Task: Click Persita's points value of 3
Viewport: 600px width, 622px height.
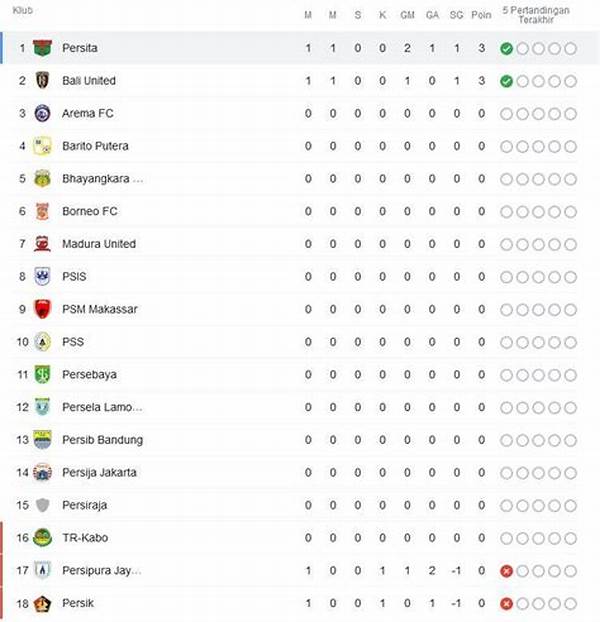Action: [482, 48]
